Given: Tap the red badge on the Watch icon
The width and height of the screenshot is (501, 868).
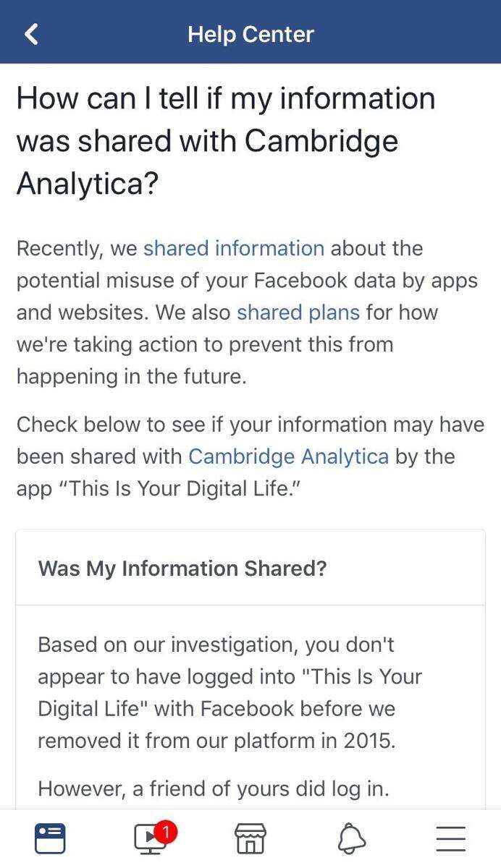Looking at the screenshot, I should 165,833.
